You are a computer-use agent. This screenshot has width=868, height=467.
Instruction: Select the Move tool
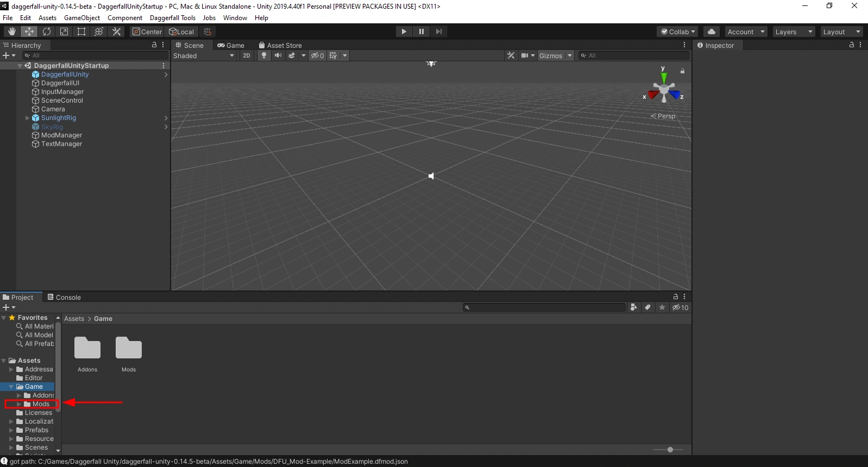pos(29,31)
